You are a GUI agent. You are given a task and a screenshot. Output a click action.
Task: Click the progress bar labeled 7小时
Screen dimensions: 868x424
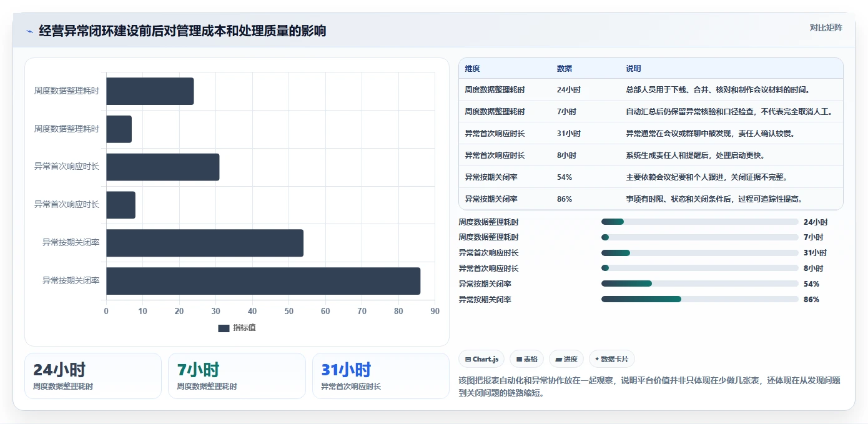[699, 237]
